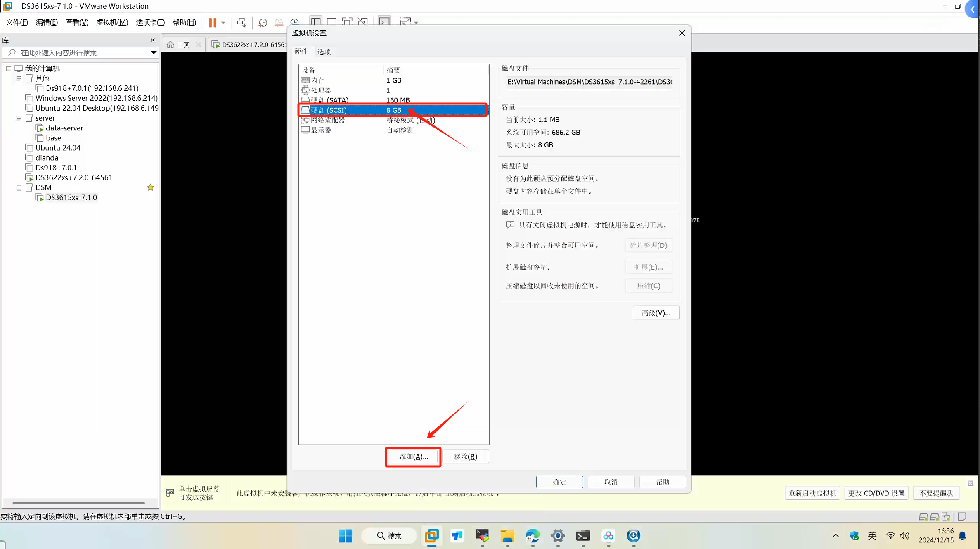Click the network adapter icon in status bar

[946, 516]
